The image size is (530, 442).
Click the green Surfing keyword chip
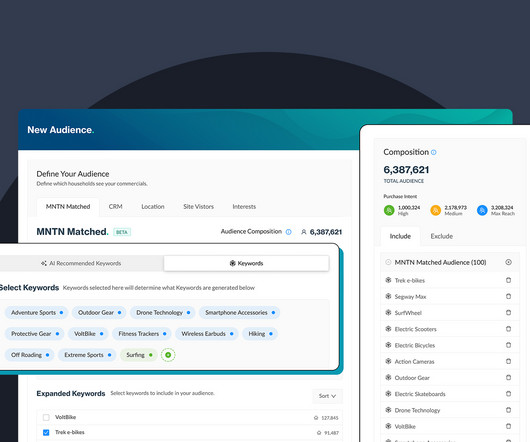coord(139,355)
